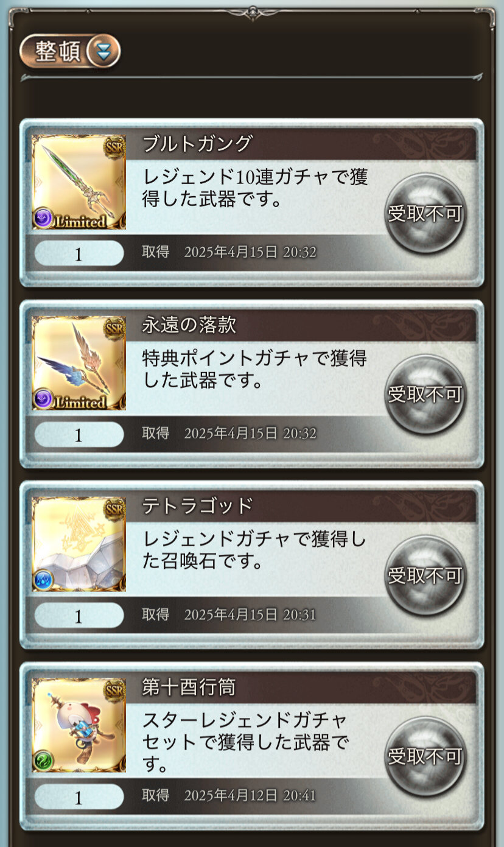Viewport: 504px width, 847px height.
Task: Click 受取不可 button for テトラゴッド
Action: [x=425, y=575]
